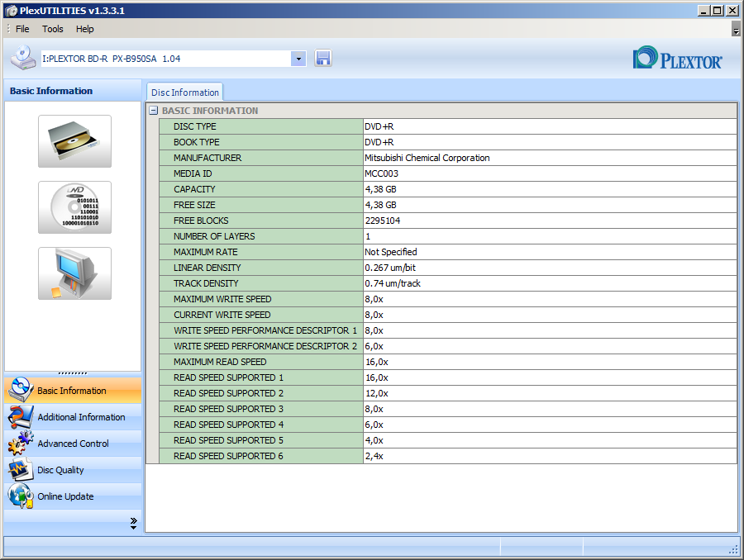Select the MAXIMUM WRITE SPEED row label
This screenshot has width=744, height=560.
coord(222,299)
